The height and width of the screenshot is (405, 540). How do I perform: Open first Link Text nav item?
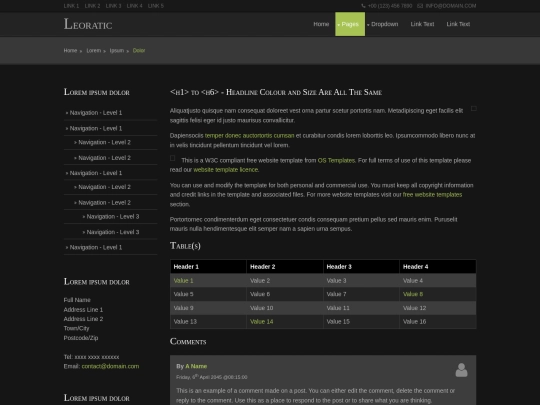pos(422,24)
